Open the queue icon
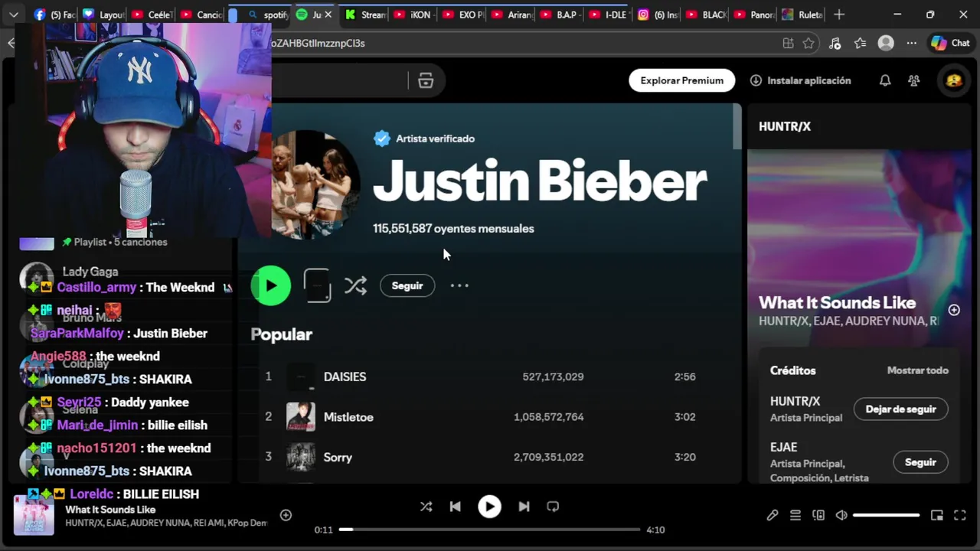The width and height of the screenshot is (980, 551). click(x=795, y=516)
